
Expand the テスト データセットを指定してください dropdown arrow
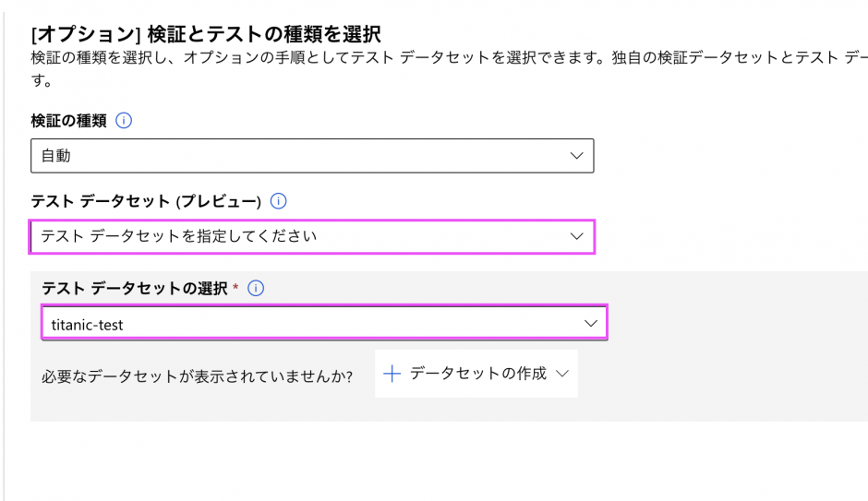577,236
